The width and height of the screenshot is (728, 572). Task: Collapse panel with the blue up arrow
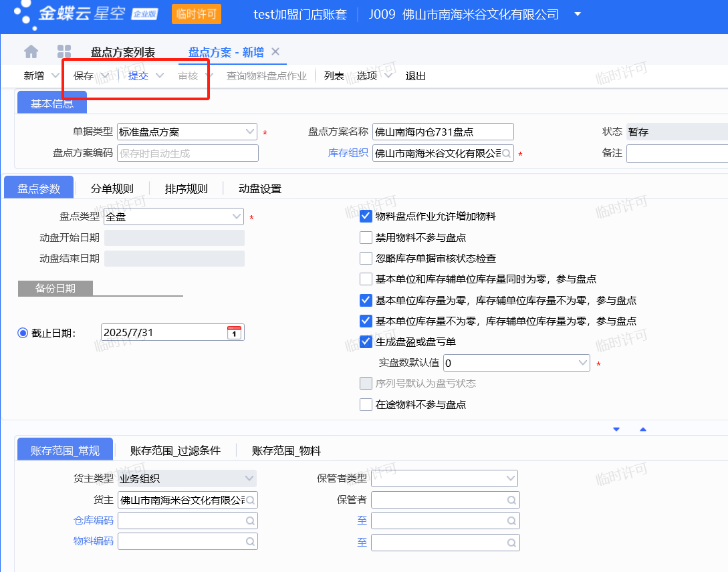[642, 429]
